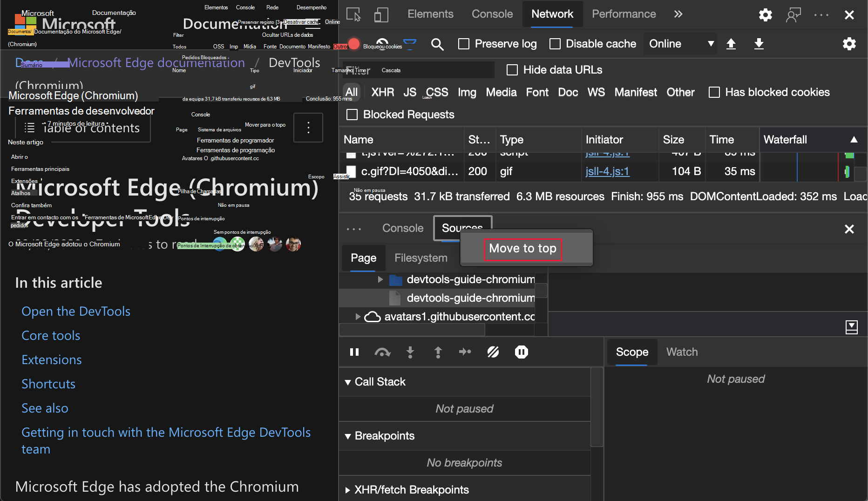The width and height of the screenshot is (868, 501).
Task: Jump to Core tools section
Action: (x=51, y=336)
